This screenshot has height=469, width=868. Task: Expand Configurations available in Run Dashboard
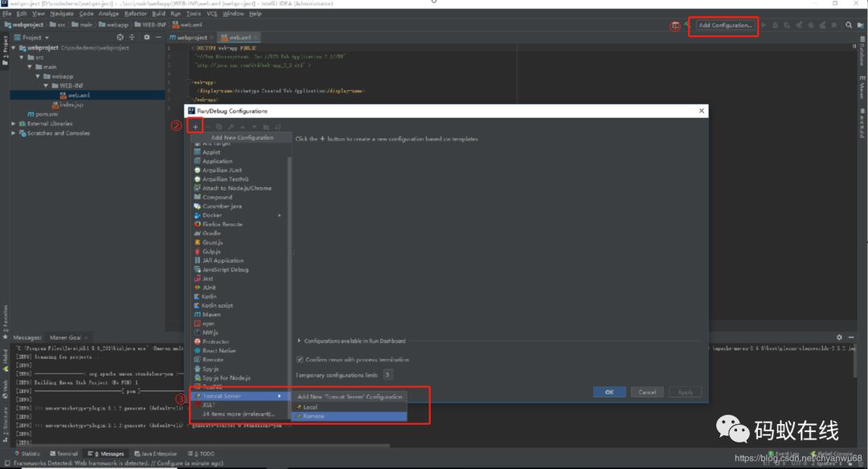pyautogui.click(x=299, y=341)
